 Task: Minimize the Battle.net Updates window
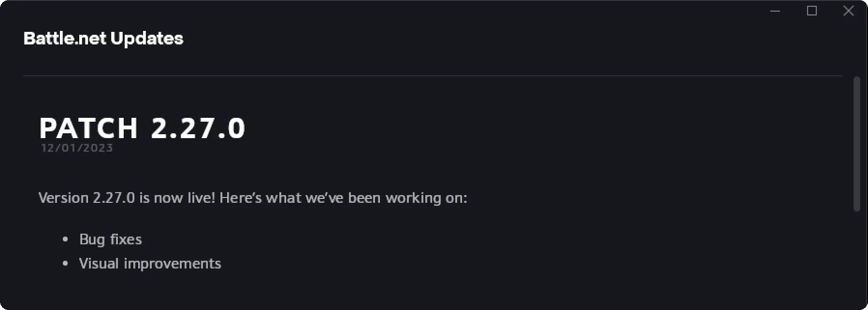pos(775,11)
